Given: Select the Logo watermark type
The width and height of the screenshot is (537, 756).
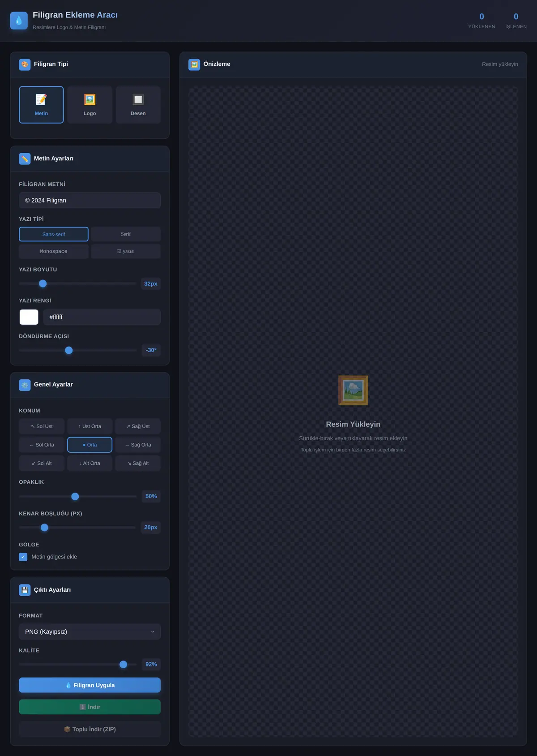Looking at the screenshot, I should [x=89, y=105].
